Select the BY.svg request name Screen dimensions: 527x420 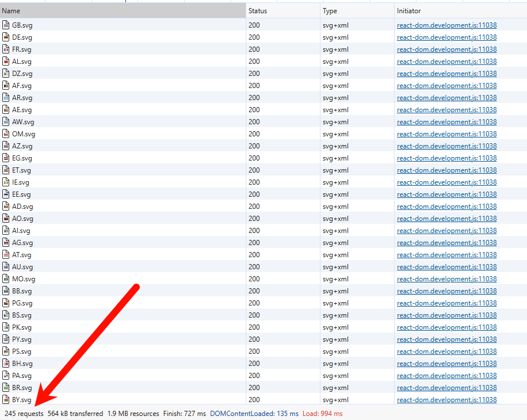tap(22, 400)
